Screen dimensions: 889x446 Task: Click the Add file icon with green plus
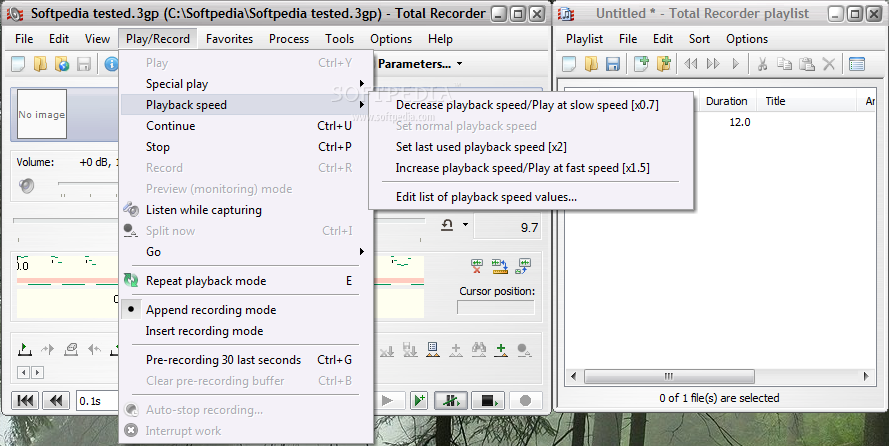(641, 64)
